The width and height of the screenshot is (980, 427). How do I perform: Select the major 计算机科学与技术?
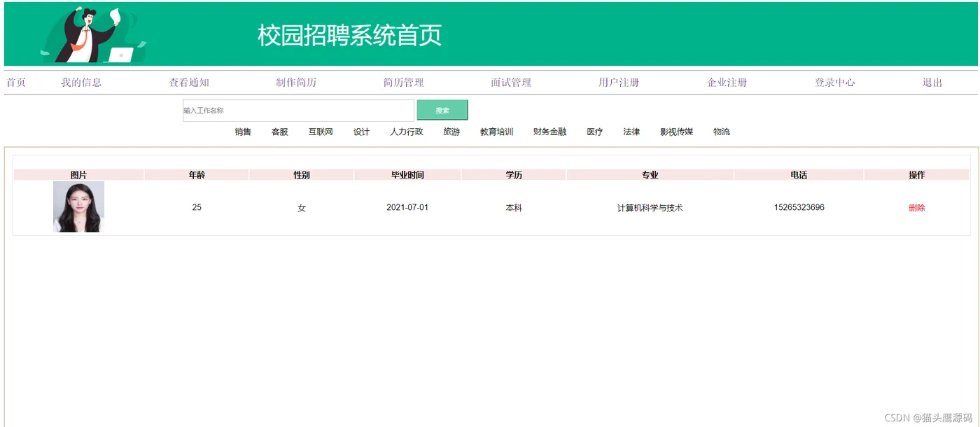point(650,208)
